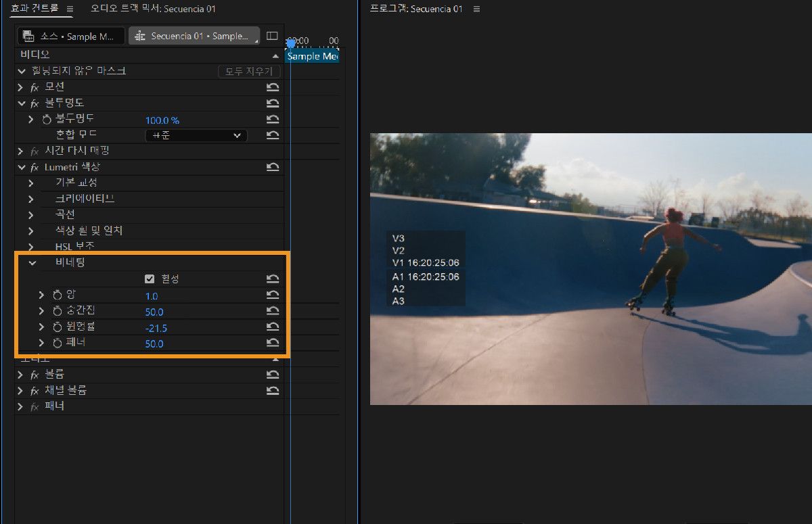Toggle animation stopwatch for 중간점
This screenshot has width=812, height=524.
[58, 311]
